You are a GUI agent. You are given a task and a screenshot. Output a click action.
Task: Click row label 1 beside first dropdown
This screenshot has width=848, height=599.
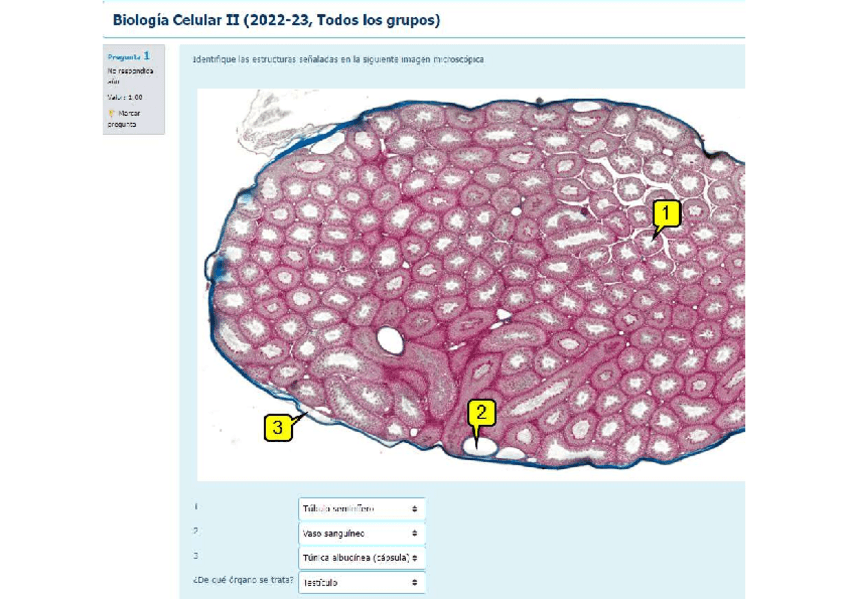(195, 508)
